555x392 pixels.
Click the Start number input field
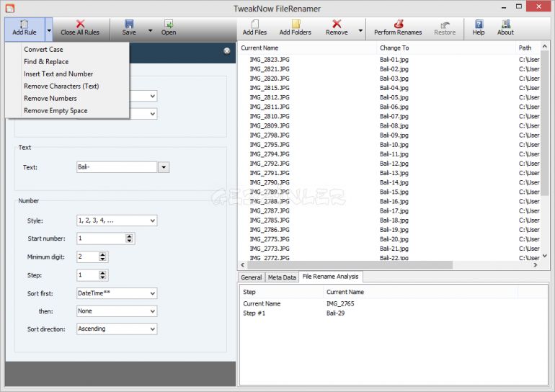click(101, 239)
